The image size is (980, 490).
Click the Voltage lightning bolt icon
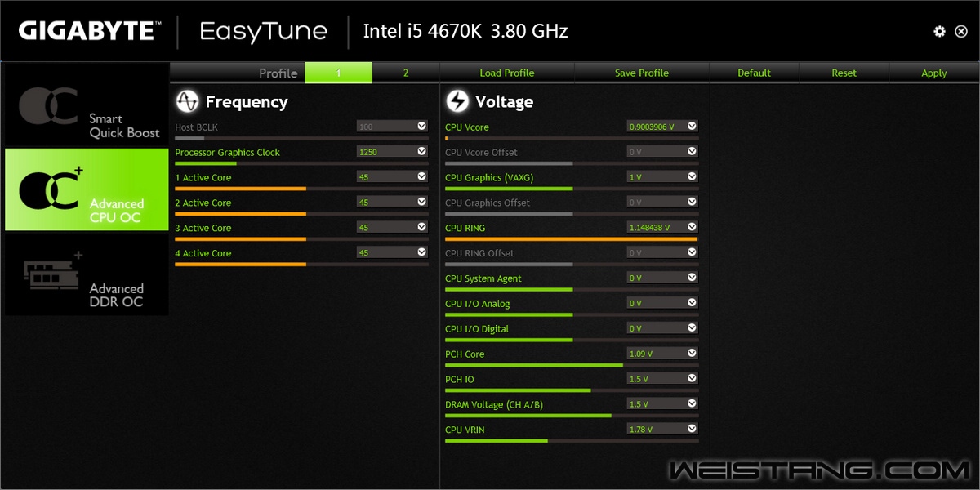pyautogui.click(x=457, y=101)
